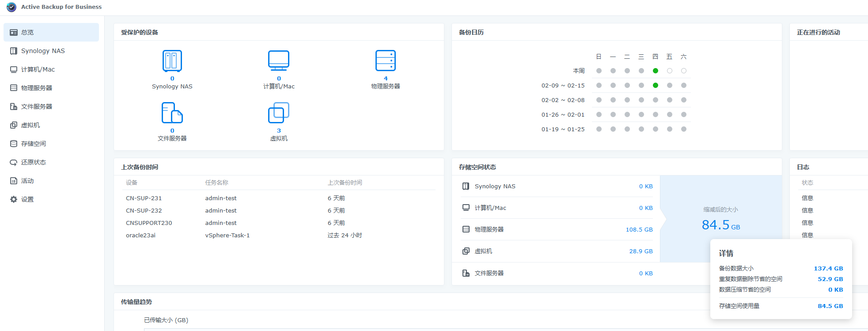Click the Active Backup for Business logo icon
Image resolution: width=868 pixels, height=331 pixels.
(11, 7)
